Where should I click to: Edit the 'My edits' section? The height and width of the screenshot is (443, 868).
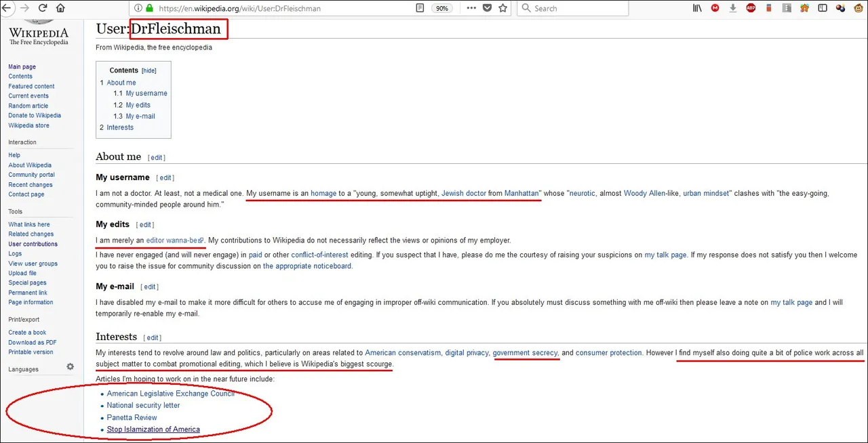click(x=145, y=225)
